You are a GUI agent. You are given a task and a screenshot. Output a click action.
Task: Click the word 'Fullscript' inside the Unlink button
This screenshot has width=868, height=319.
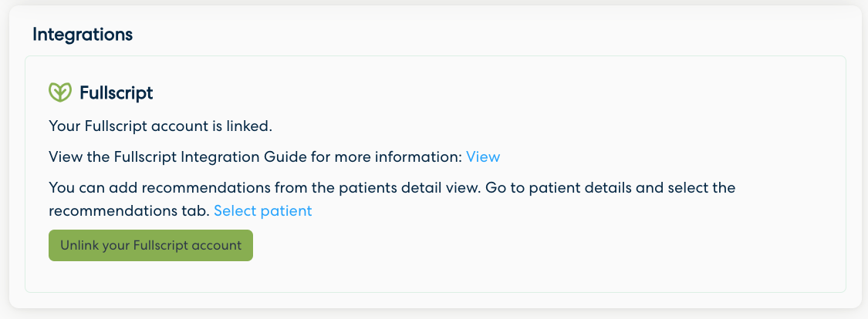160,246
